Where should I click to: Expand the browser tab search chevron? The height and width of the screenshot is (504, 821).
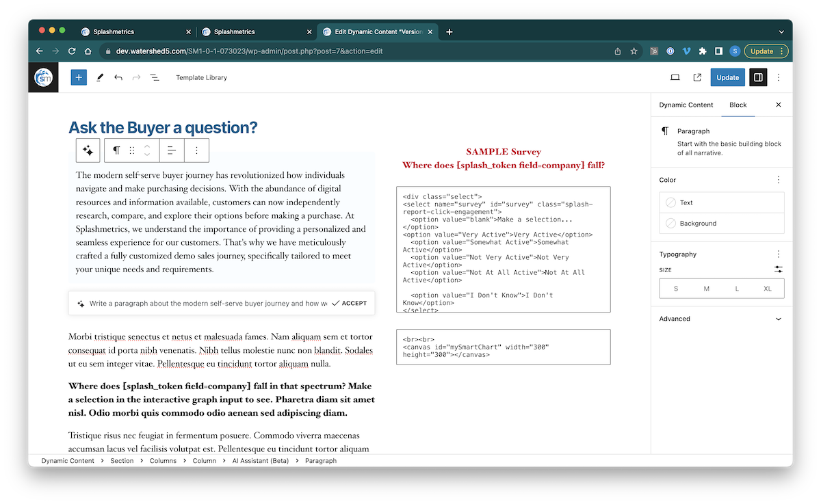pos(781,31)
